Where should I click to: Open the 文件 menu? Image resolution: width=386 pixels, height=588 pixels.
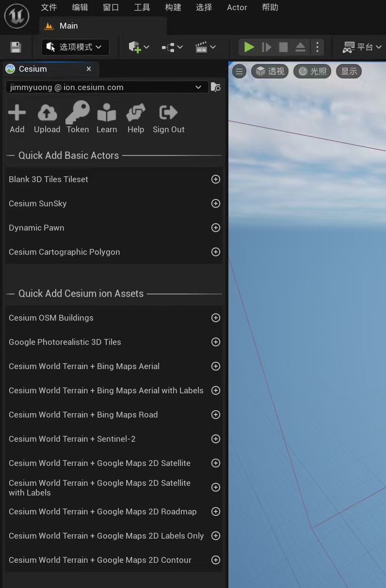click(x=48, y=7)
